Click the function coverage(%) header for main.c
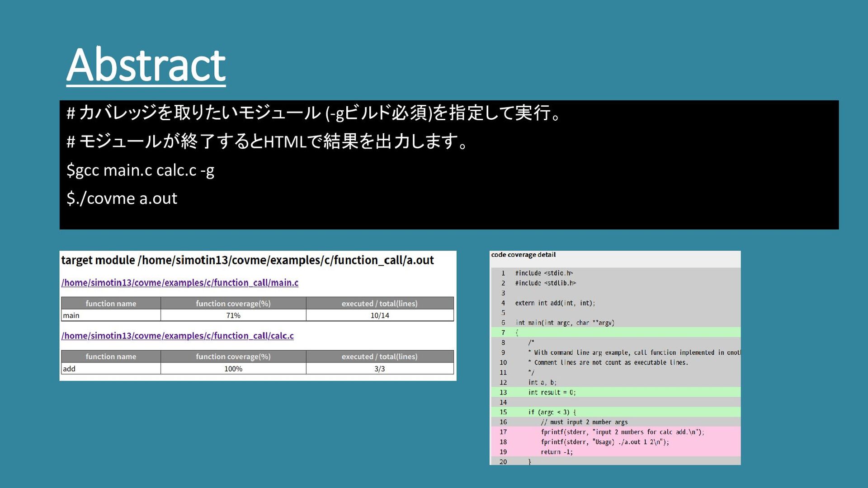868x488 pixels. click(233, 304)
